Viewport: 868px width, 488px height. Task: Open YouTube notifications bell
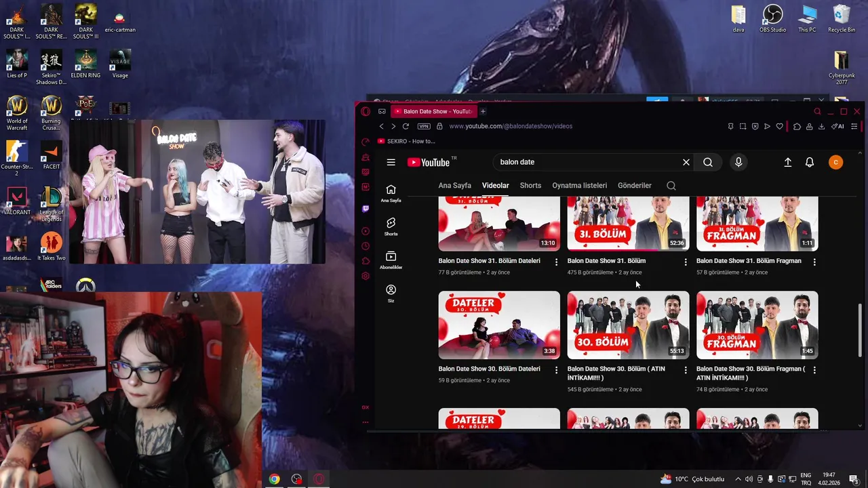pos(810,162)
